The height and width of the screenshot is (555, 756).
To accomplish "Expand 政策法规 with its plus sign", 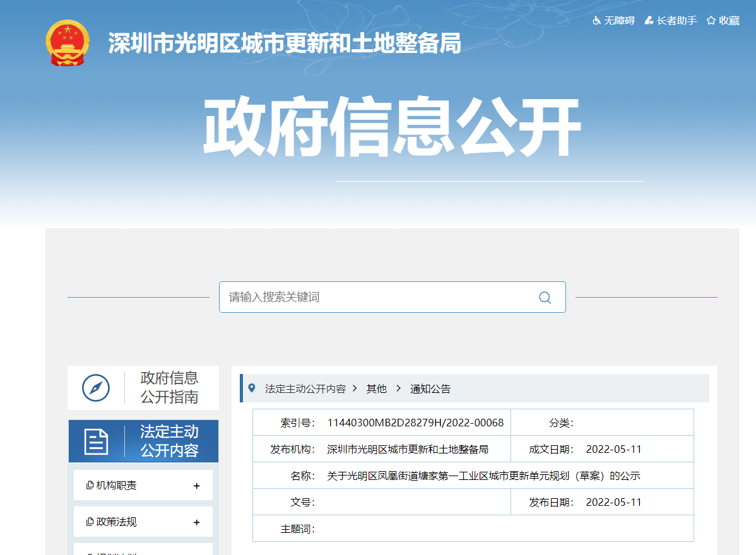I will click(x=196, y=522).
